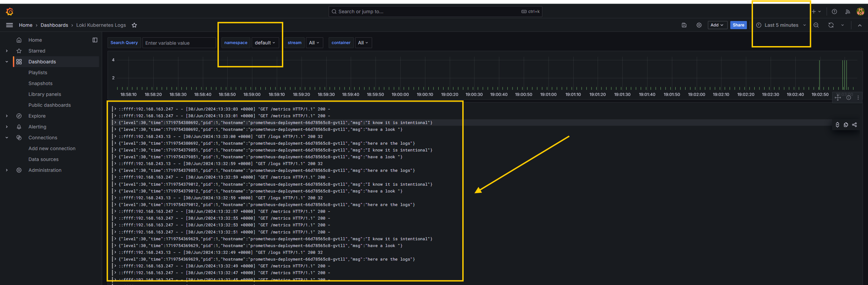Open the Help question-mark menu
Image resolution: width=868 pixels, height=285 pixels.
834,12
